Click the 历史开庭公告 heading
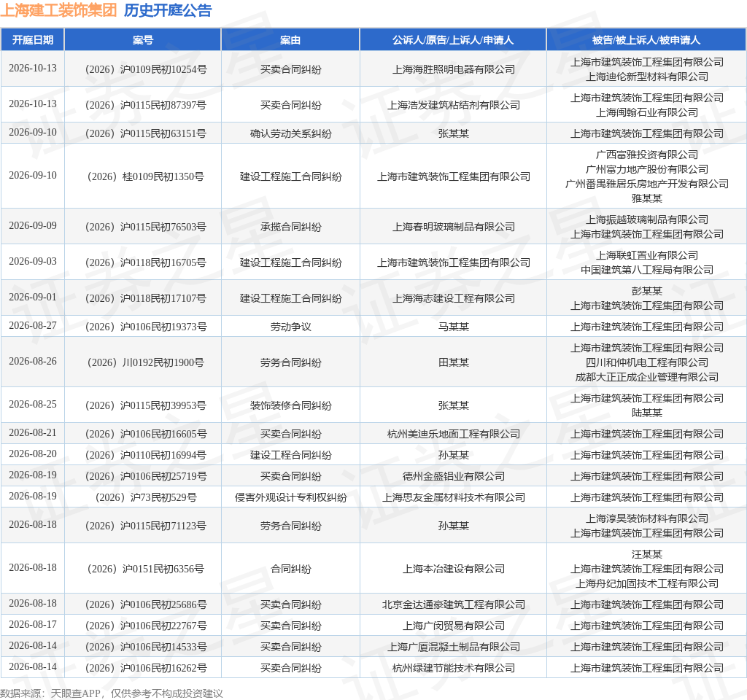Viewport: 747px width, 700px height. (x=168, y=10)
